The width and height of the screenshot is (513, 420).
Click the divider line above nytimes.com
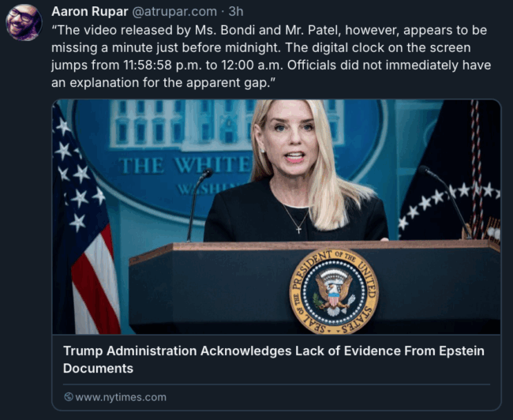coord(276,384)
